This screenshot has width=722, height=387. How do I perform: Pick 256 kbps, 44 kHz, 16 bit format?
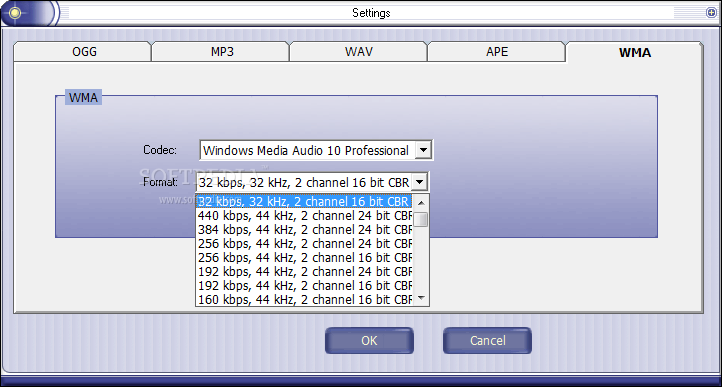pos(304,257)
